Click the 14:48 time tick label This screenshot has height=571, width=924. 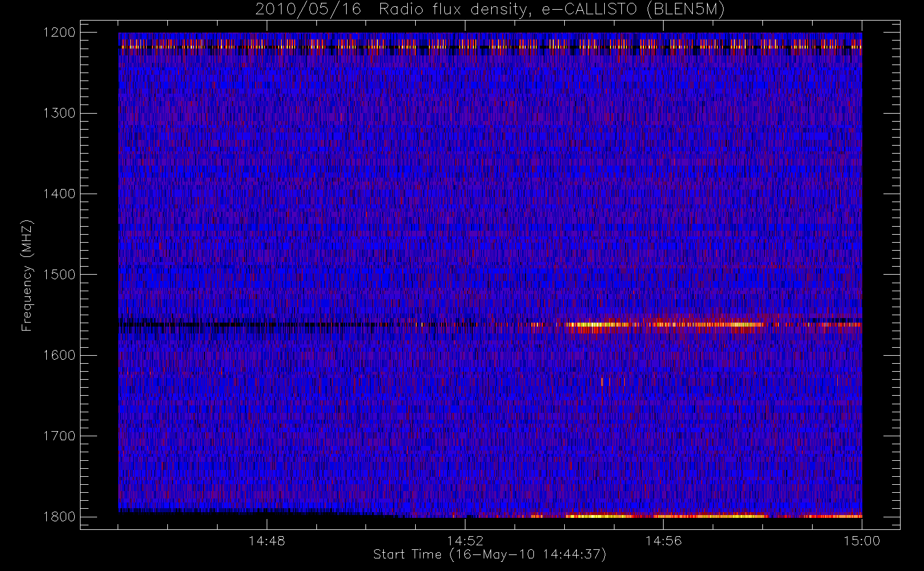267,541
